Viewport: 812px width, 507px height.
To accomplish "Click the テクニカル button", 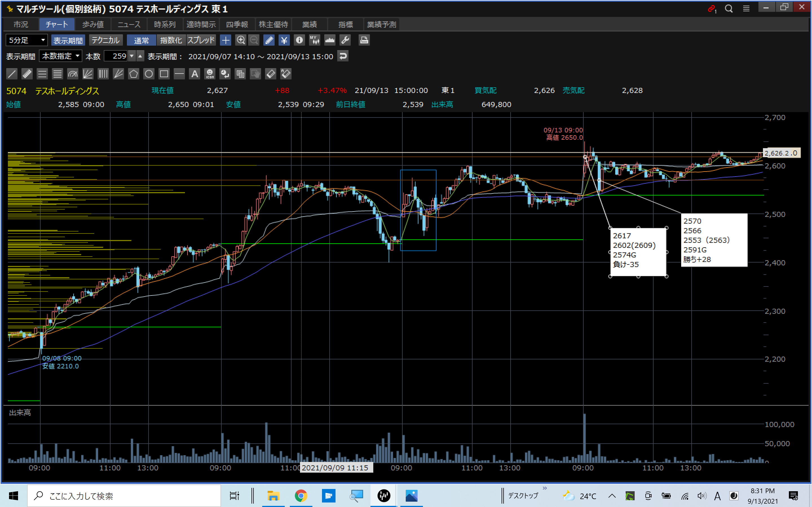I will click(105, 40).
